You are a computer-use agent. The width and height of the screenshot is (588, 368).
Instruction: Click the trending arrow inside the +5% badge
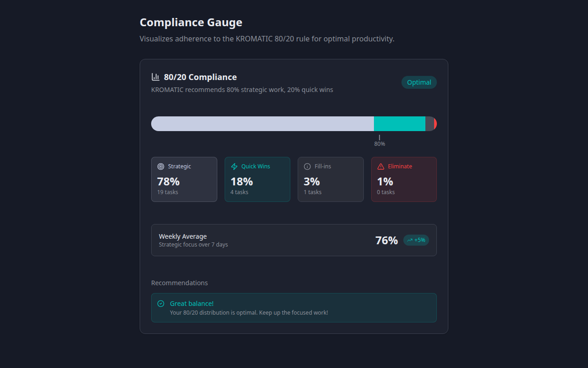409,240
